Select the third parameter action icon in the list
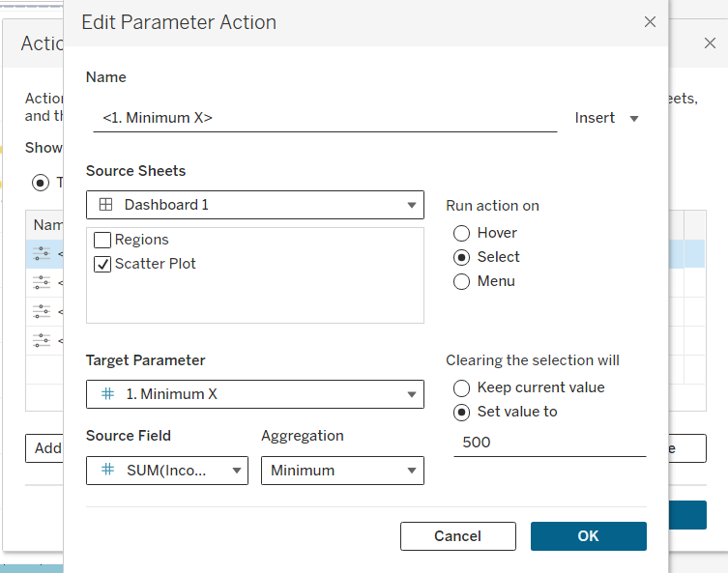This screenshot has height=573, width=728. click(41, 311)
